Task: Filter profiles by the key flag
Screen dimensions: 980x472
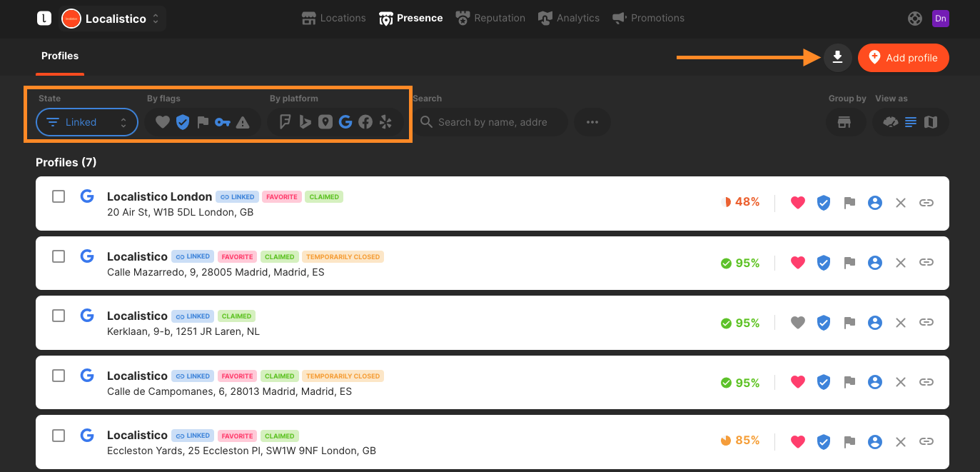Action: [223, 122]
